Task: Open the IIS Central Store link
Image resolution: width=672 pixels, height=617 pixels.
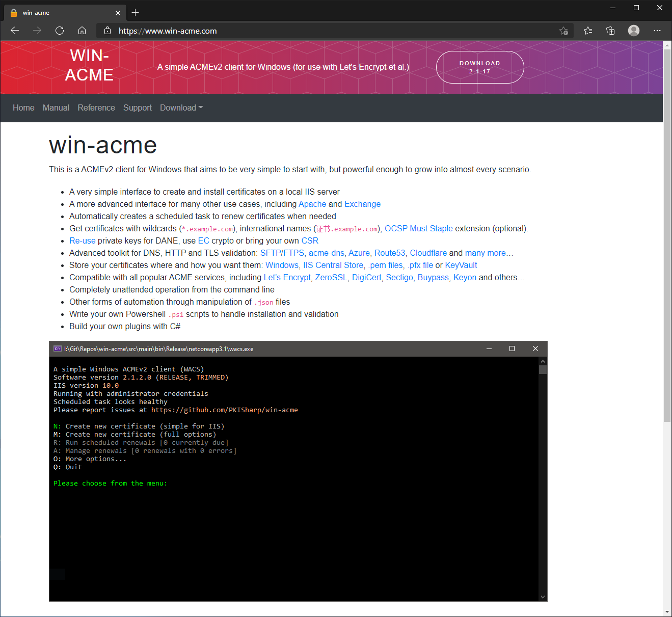Action: (333, 265)
